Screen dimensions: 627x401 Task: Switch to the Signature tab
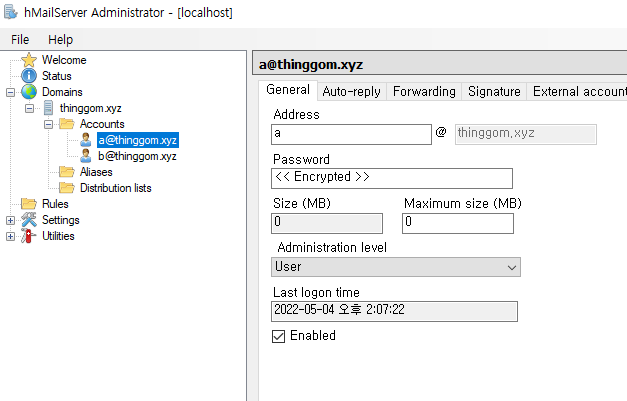(x=494, y=92)
